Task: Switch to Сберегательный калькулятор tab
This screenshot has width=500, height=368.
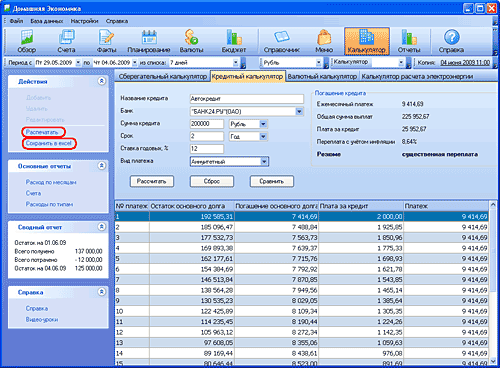Action: point(163,76)
